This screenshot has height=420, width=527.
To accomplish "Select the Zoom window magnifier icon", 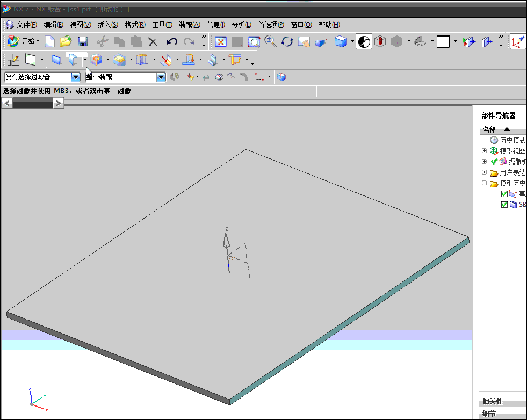I will 254,42.
